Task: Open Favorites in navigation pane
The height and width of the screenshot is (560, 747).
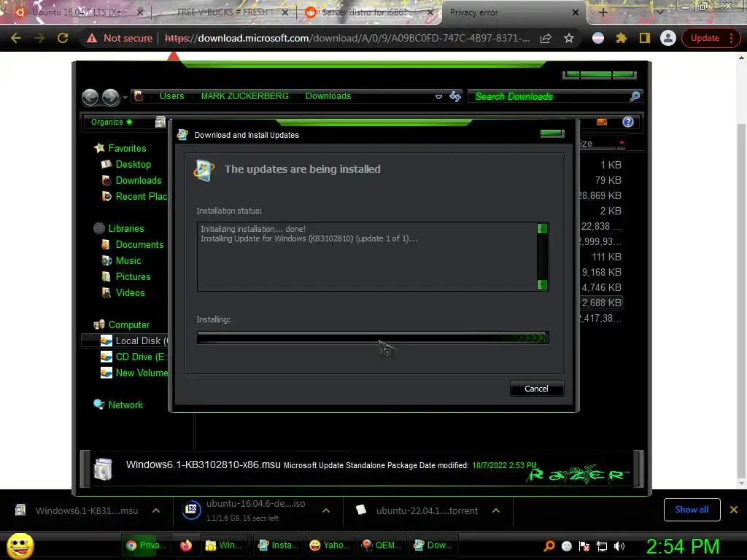Action: (x=127, y=148)
